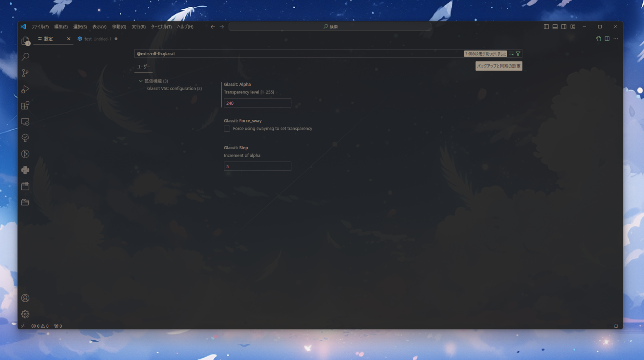Open the ファイル menu
644x360 pixels.
[40, 26]
